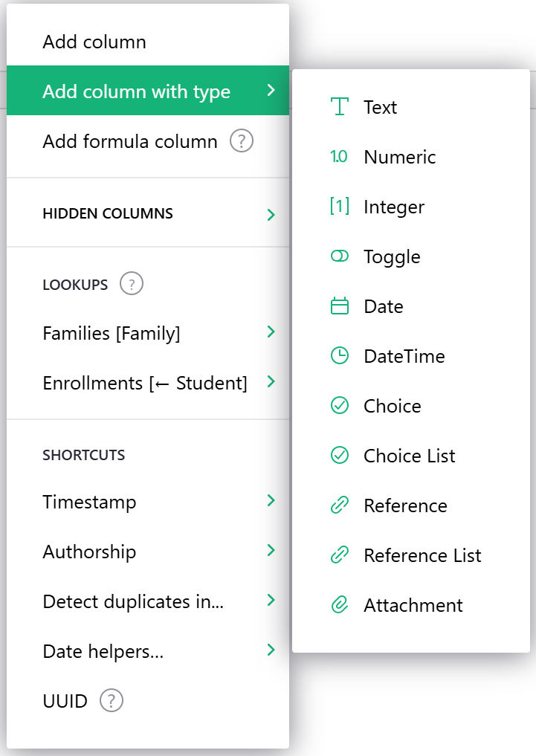This screenshot has width=536, height=756.
Task: Expand the Hidden Columns submenu arrow
Action: 271,215
